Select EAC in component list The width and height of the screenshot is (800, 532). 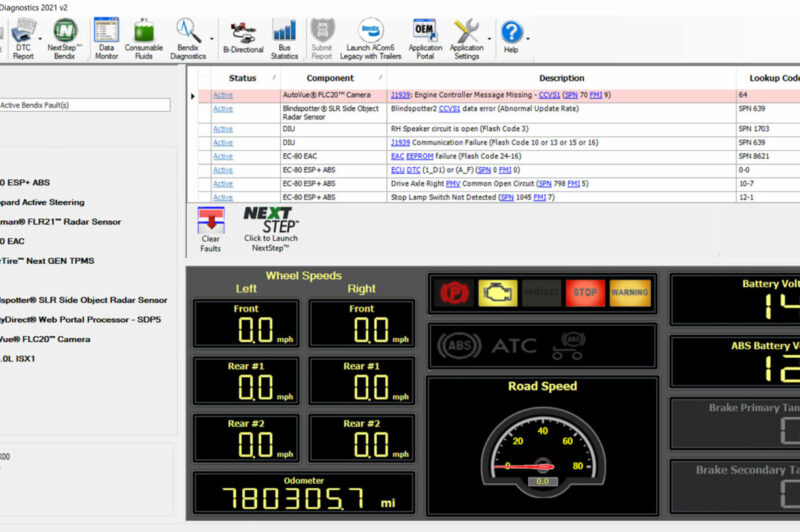tap(13, 241)
